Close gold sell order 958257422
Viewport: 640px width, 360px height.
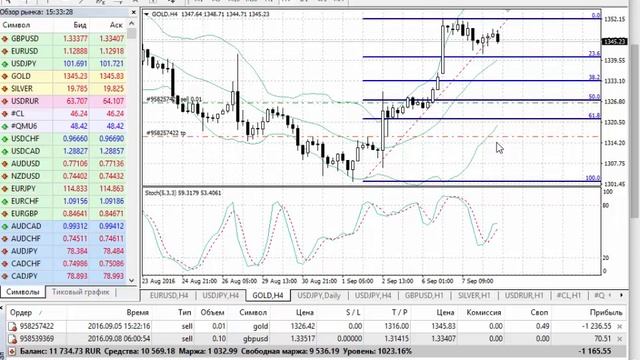tap(620, 326)
